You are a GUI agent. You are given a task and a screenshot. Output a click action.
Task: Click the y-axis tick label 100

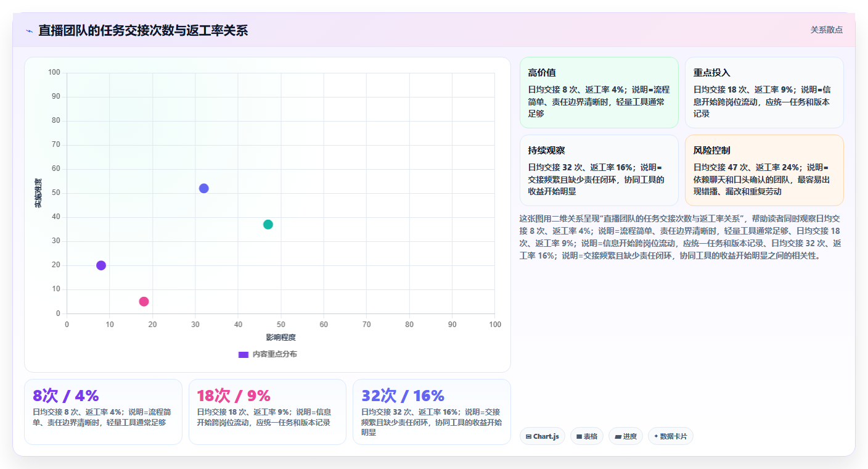pos(54,73)
